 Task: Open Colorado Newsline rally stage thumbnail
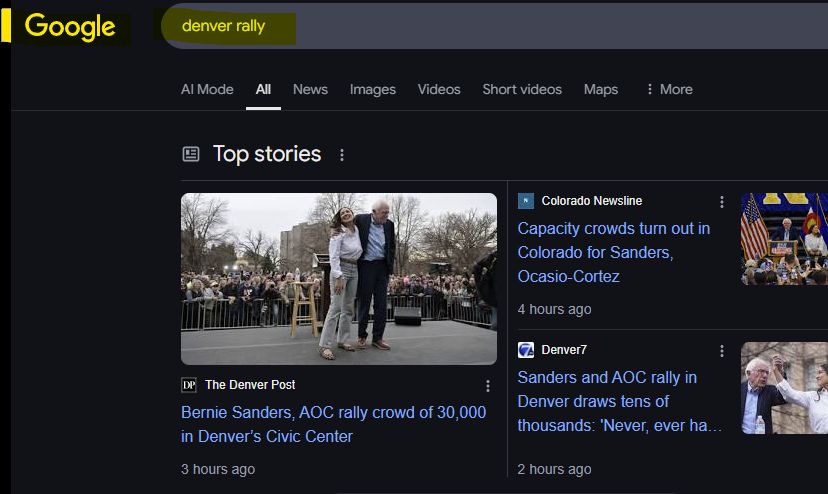(784, 239)
